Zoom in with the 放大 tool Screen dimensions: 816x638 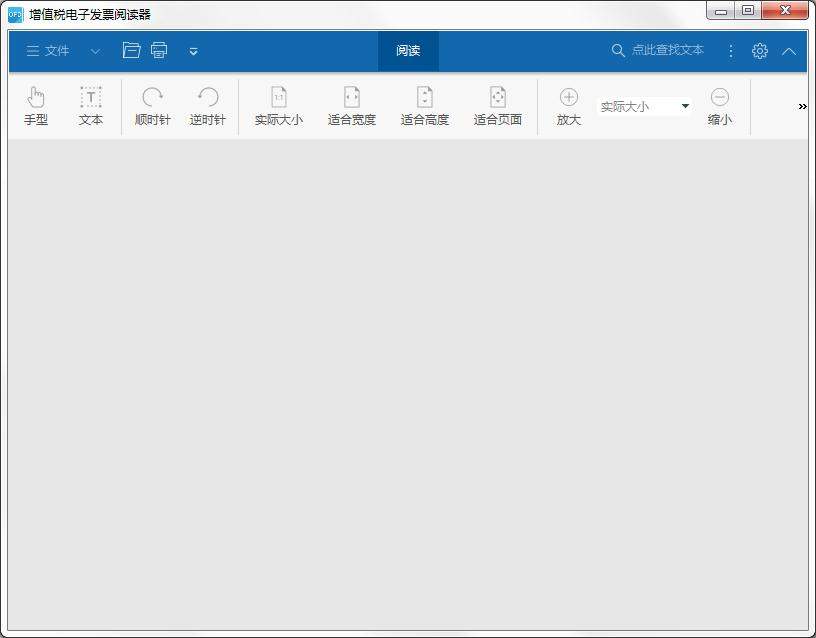(x=567, y=105)
